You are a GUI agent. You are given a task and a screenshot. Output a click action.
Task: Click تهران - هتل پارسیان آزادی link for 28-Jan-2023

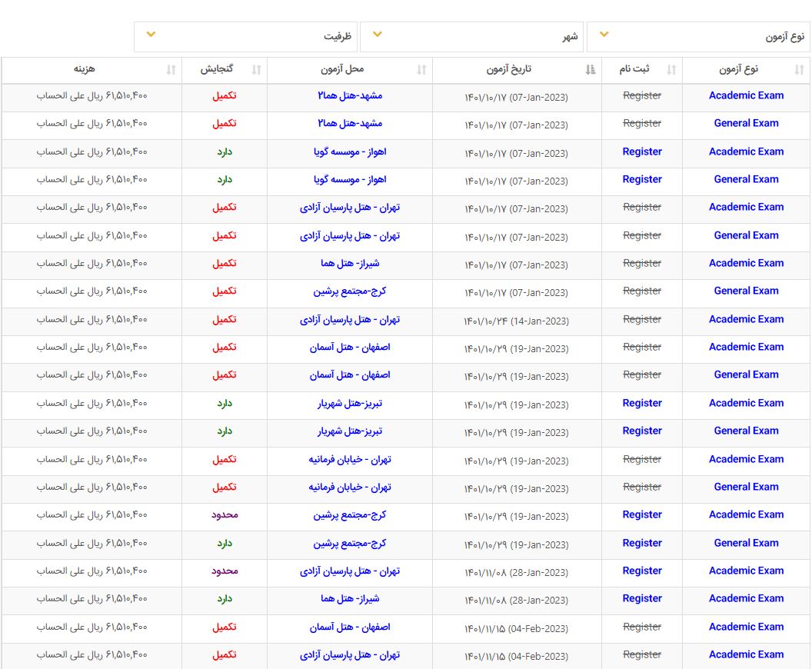tap(350, 571)
